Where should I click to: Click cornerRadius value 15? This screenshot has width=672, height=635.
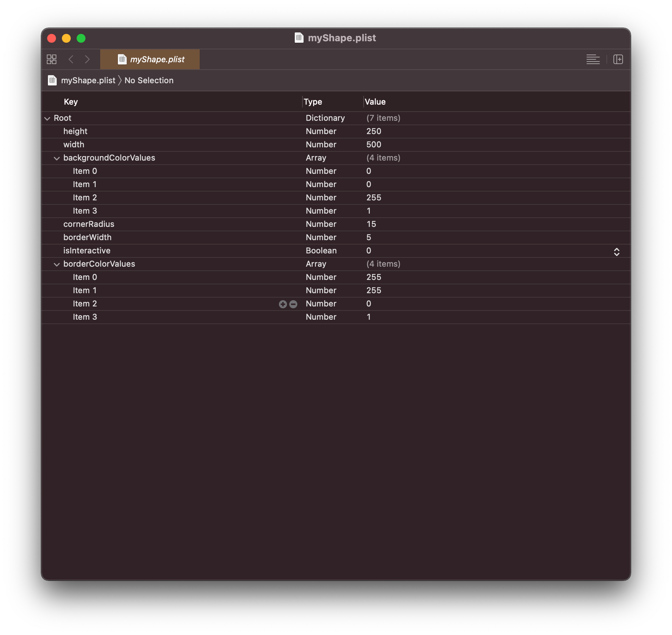(371, 224)
